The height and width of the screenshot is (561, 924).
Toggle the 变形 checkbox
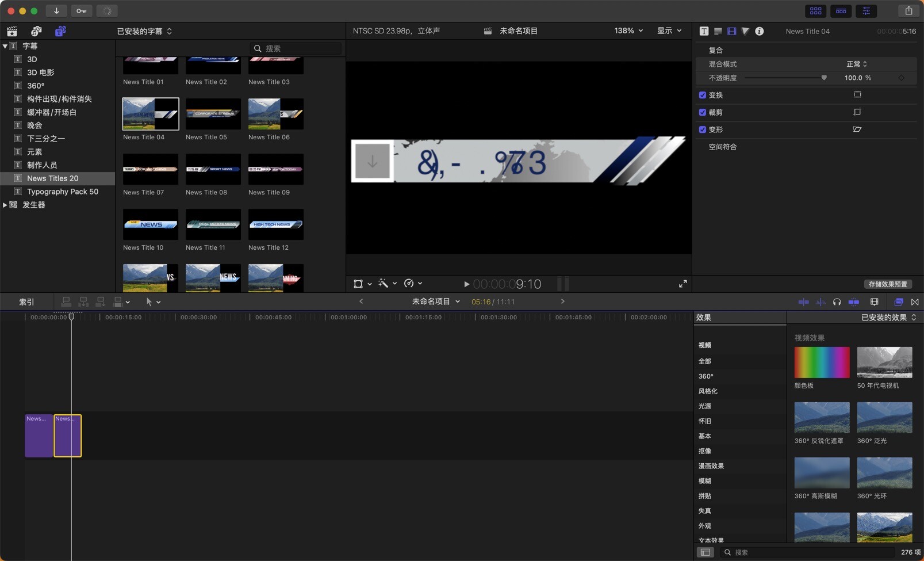[x=702, y=129]
